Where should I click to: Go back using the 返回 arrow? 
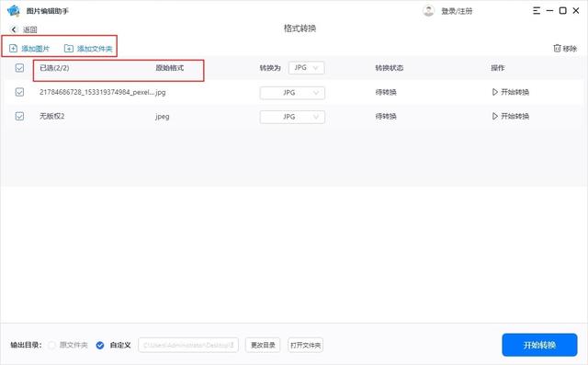(14, 29)
